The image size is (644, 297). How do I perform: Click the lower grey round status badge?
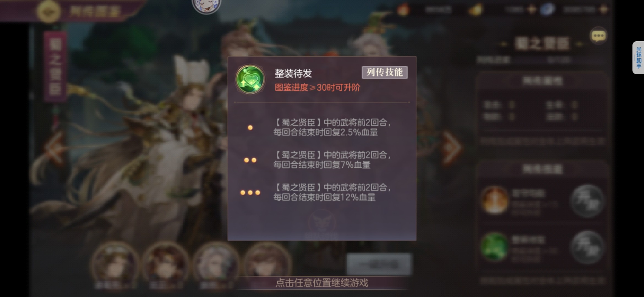[587, 247]
